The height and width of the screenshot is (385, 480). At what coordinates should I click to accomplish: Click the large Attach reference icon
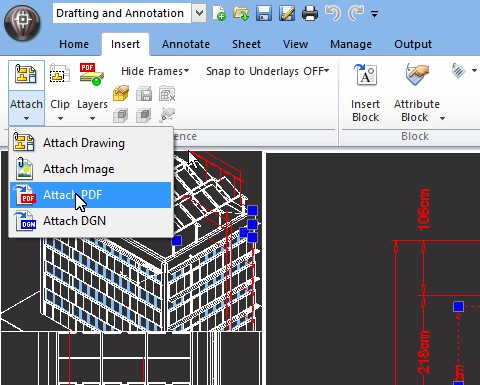point(26,75)
